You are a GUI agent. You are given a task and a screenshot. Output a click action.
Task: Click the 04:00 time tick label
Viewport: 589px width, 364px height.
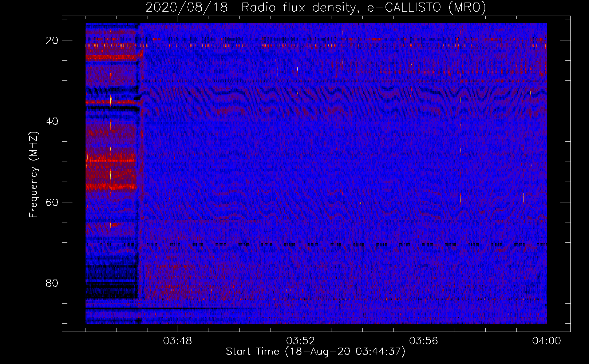547,341
